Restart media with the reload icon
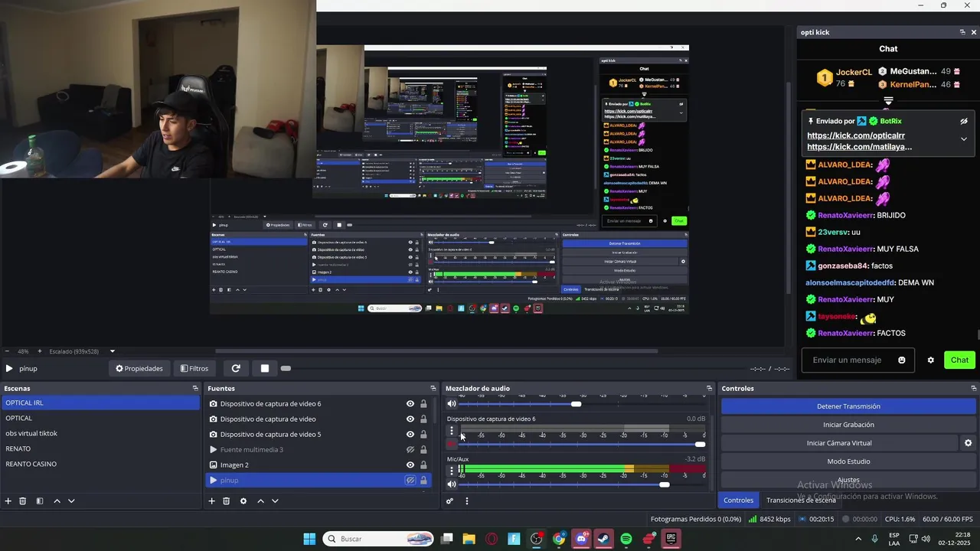 236,368
